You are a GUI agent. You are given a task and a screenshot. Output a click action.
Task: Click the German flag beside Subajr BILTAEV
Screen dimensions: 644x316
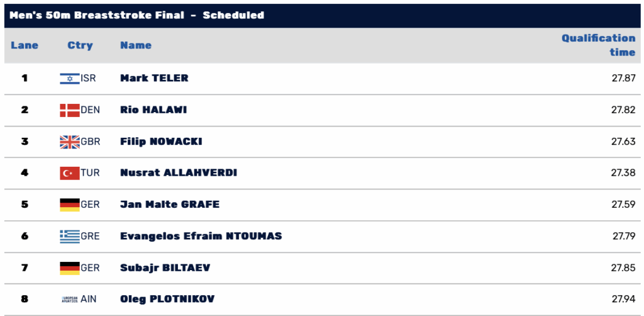(x=69, y=268)
